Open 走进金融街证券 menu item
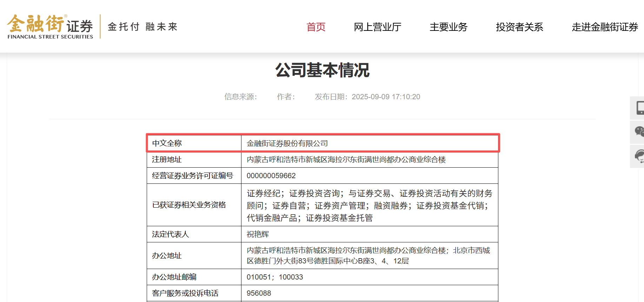 click(605, 27)
